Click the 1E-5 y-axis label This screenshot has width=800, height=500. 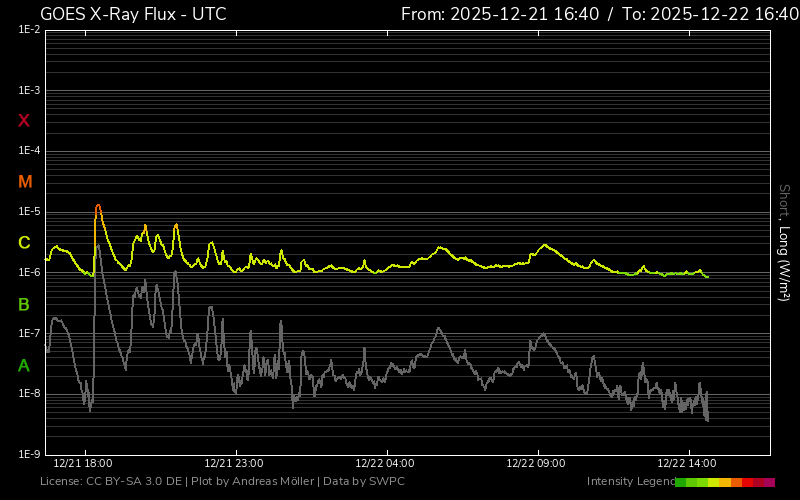coord(29,212)
